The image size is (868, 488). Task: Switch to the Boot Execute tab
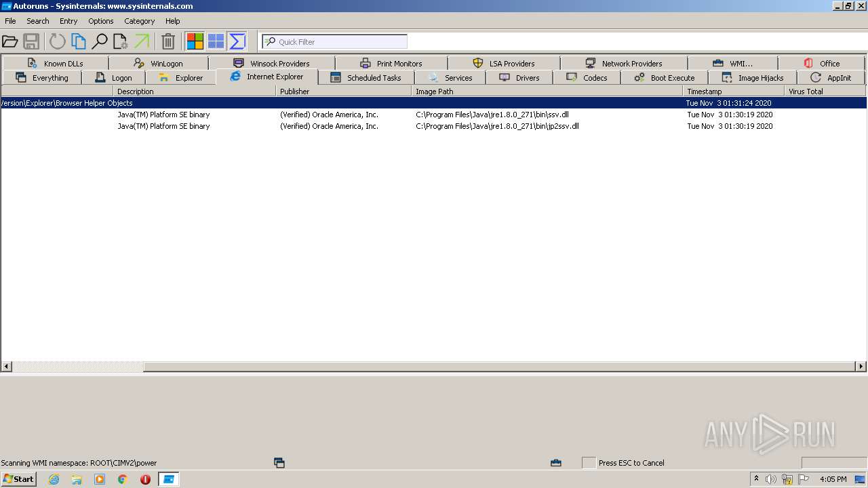(x=665, y=77)
